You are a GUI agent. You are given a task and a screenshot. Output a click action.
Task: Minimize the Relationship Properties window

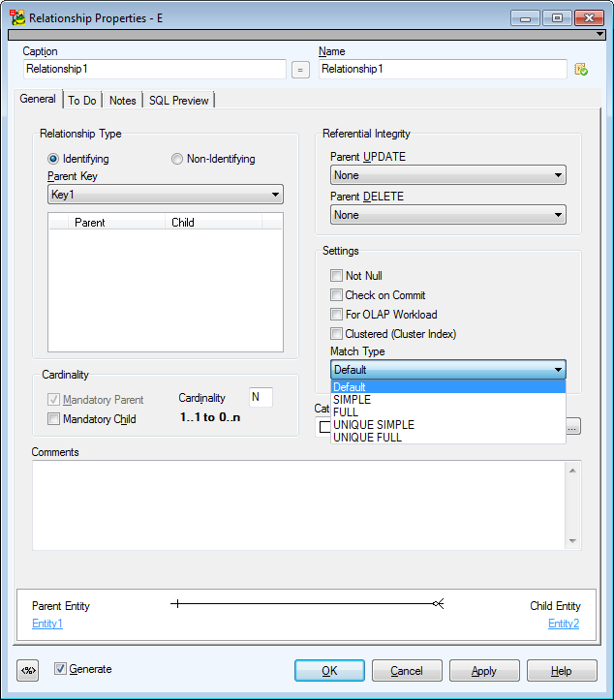point(525,18)
